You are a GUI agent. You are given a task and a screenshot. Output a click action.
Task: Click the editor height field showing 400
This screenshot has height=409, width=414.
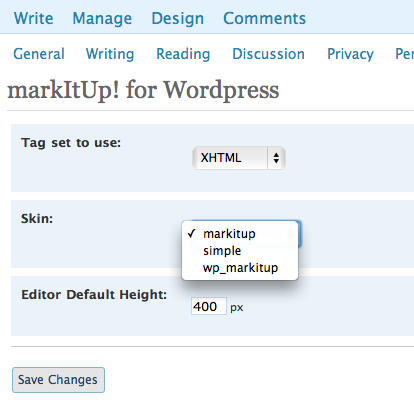209,306
